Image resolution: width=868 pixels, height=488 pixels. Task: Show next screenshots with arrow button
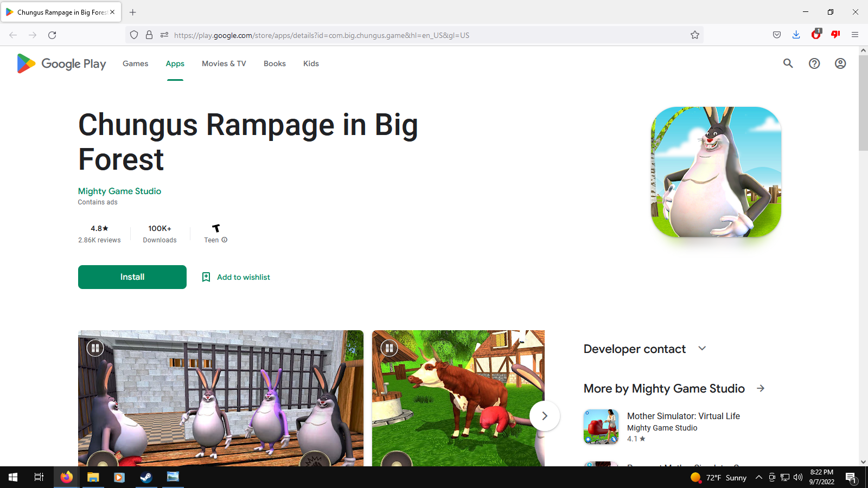(x=545, y=416)
